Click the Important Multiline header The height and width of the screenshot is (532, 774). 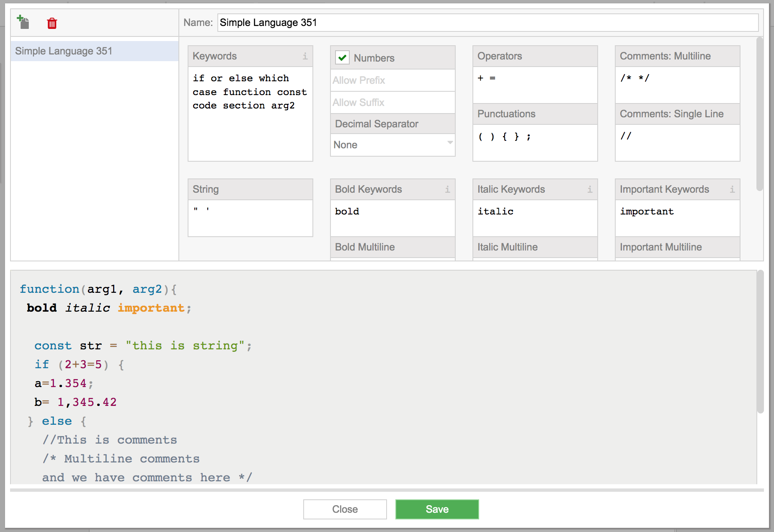[x=678, y=247]
